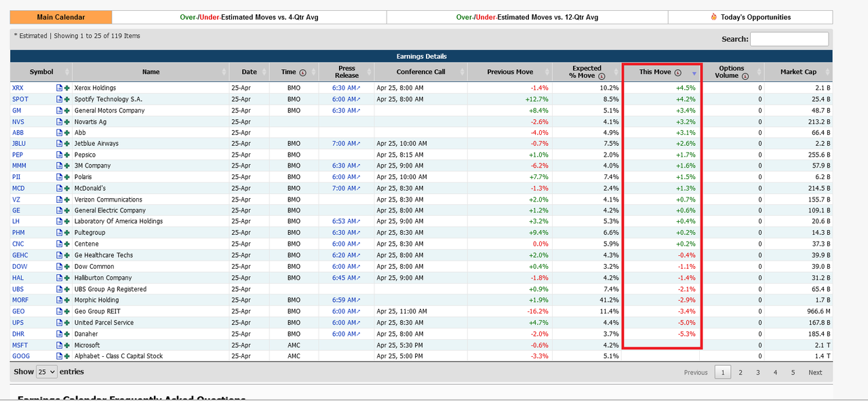Click green plus icon beside Halliburton Company

coord(67,278)
